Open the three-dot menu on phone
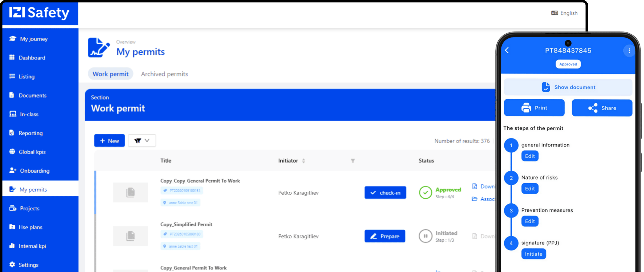 pyautogui.click(x=629, y=51)
